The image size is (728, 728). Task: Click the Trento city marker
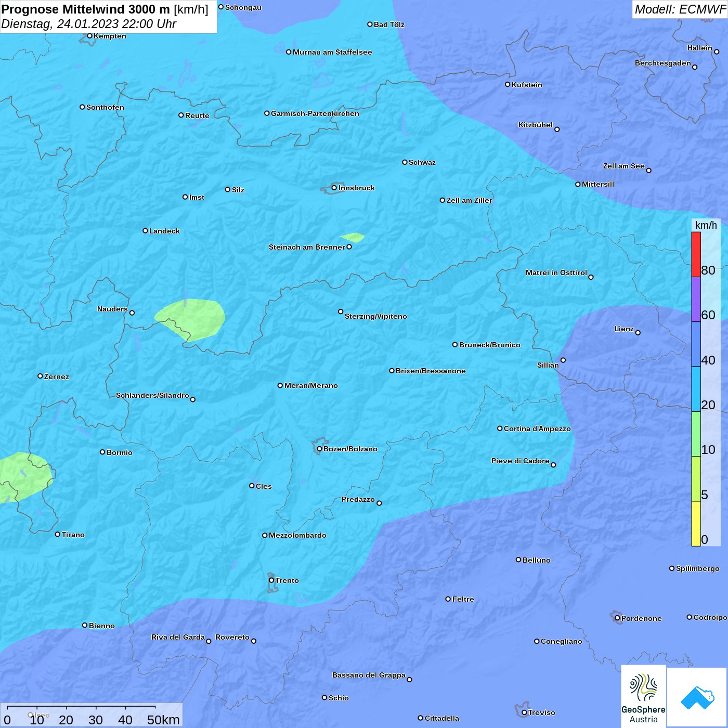coord(271,580)
